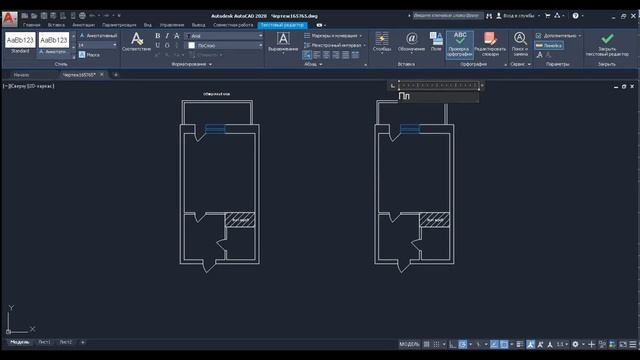The image size is (640, 360).
Task: Open the Start file tab
Action: [x=21, y=75]
